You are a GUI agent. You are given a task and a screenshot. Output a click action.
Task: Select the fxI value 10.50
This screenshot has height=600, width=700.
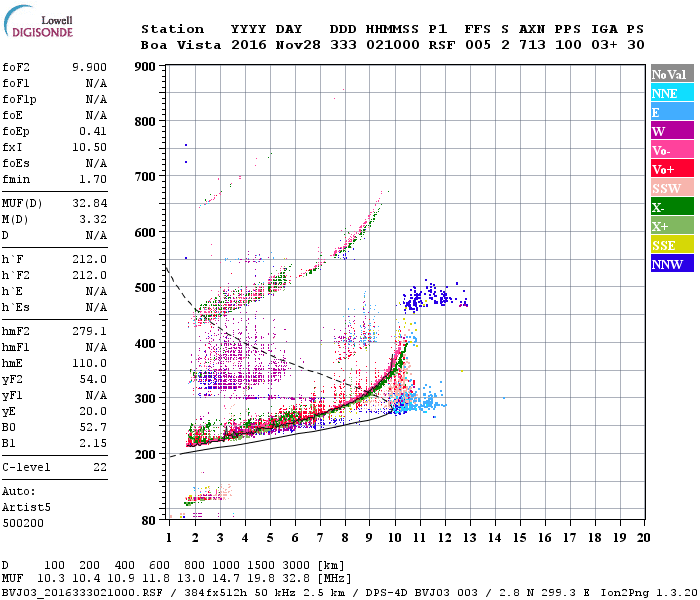coord(89,147)
